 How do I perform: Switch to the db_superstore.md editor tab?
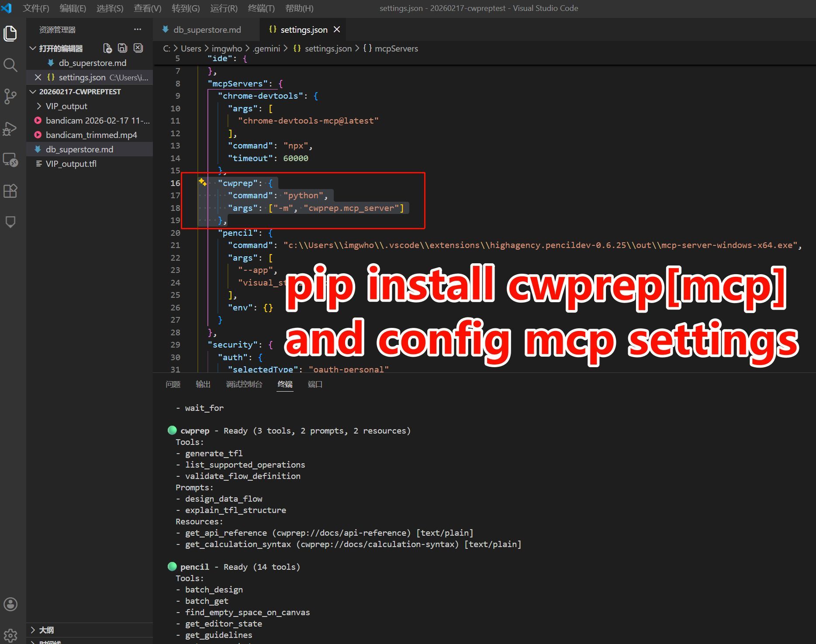[x=207, y=29]
